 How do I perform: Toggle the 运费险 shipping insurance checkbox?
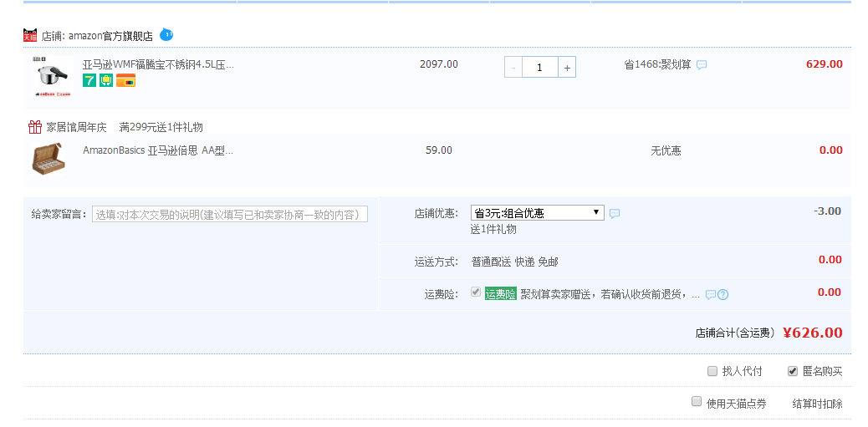pyautogui.click(x=476, y=292)
